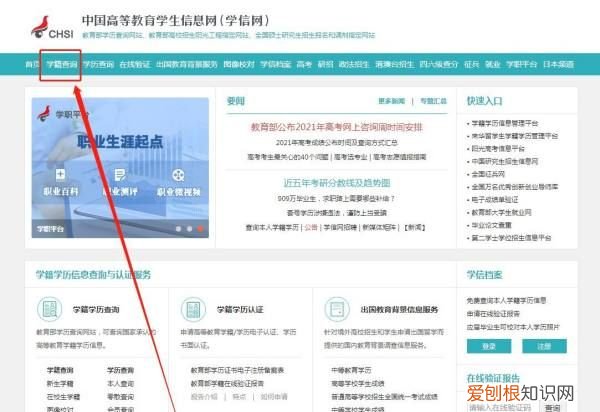600x412 pixels.
Task: Open 学籍学历信息管理平台 quick entry
Action: click(505, 123)
